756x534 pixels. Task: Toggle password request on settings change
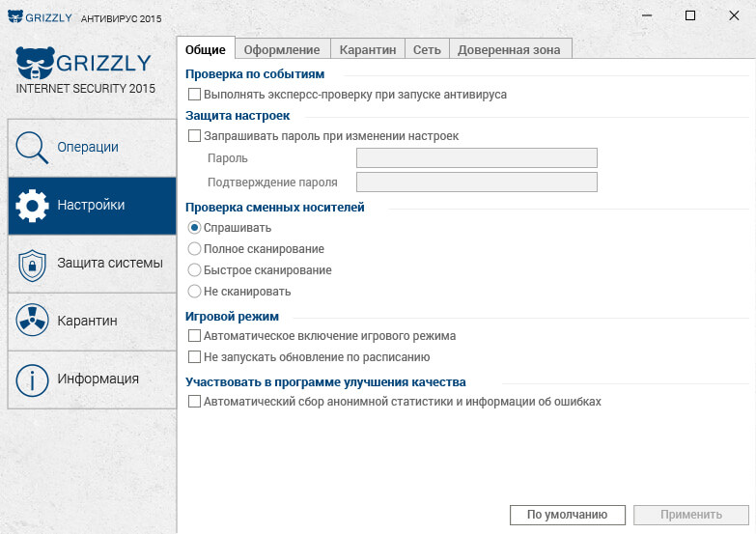194,135
